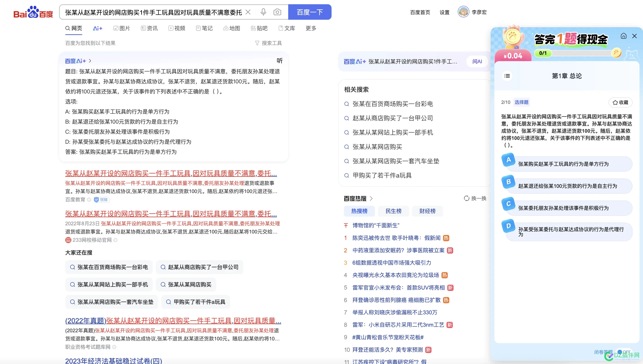The image size is (643, 364).
Task: Switch to the 视频 tab
Action: pos(177,28)
